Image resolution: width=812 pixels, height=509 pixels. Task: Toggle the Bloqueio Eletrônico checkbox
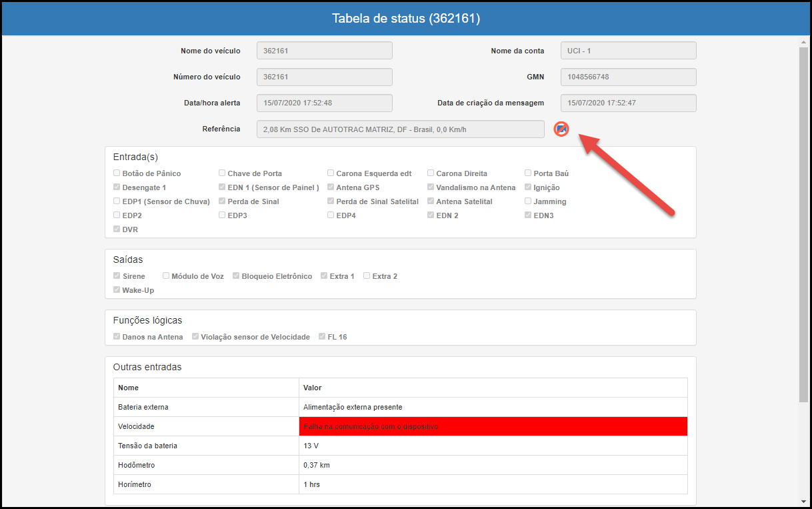pyautogui.click(x=236, y=276)
